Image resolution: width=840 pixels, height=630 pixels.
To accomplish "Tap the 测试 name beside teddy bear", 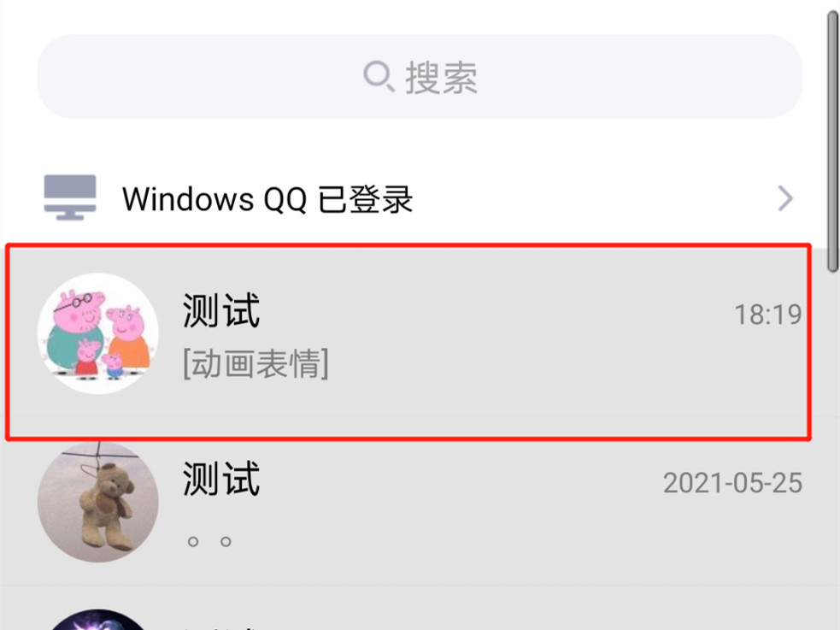I will (221, 479).
